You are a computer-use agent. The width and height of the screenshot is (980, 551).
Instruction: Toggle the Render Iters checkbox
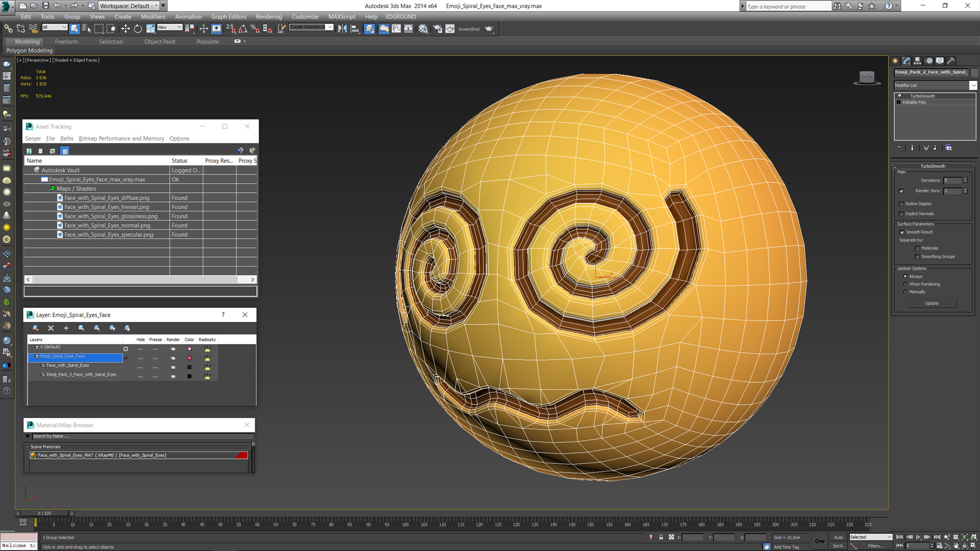(x=901, y=191)
